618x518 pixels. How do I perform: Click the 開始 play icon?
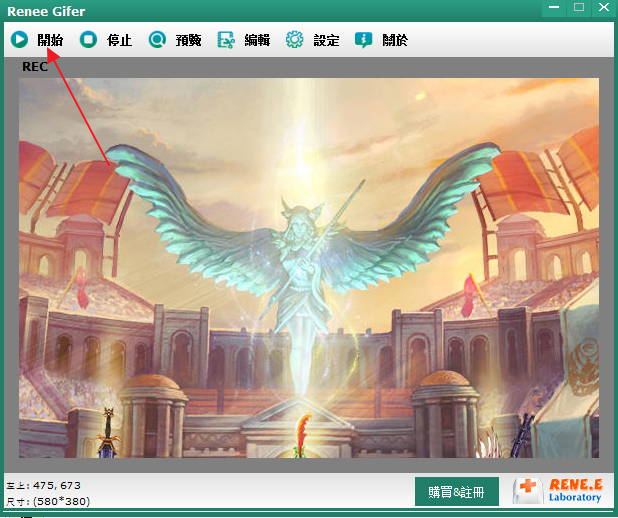(x=19, y=40)
